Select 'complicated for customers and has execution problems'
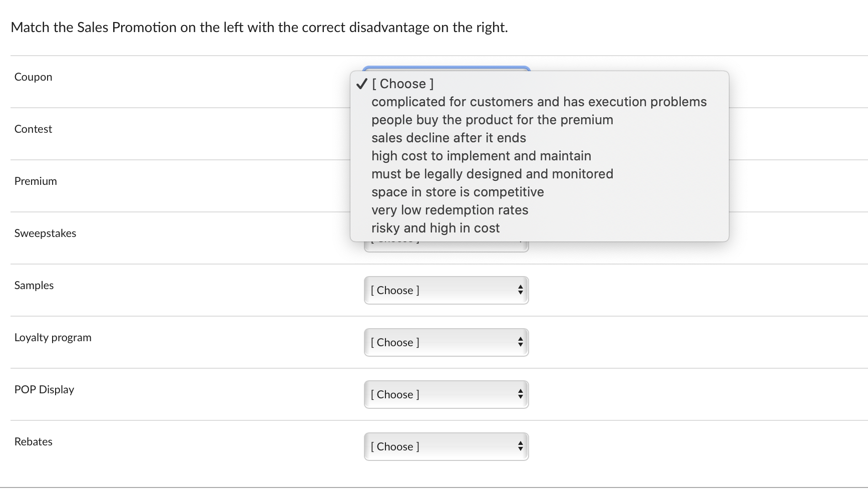 (539, 102)
